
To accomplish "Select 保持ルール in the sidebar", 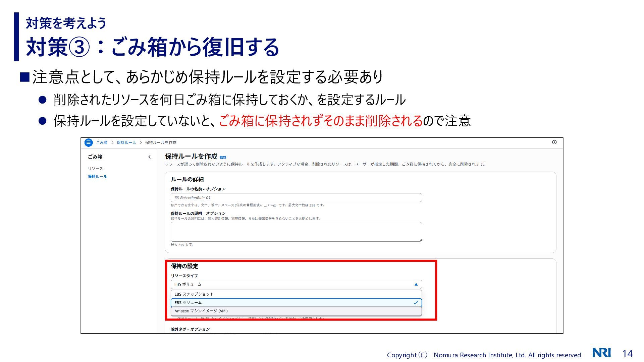I will pos(97,177).
